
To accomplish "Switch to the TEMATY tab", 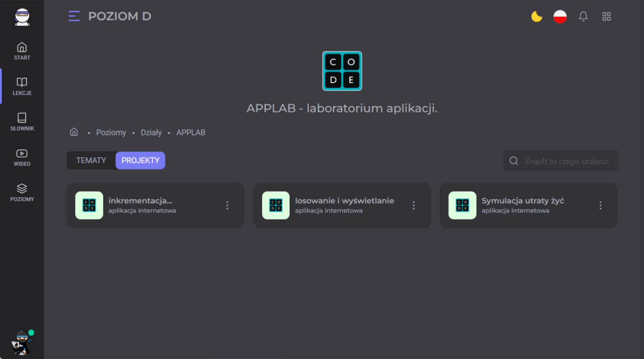I will click(x=91, y=161).
